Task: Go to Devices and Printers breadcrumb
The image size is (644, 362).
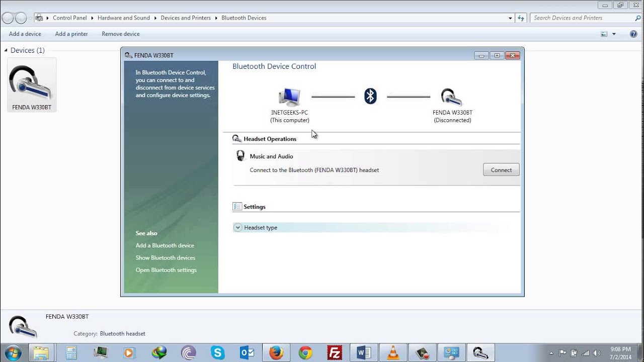Action: point(186,18)
